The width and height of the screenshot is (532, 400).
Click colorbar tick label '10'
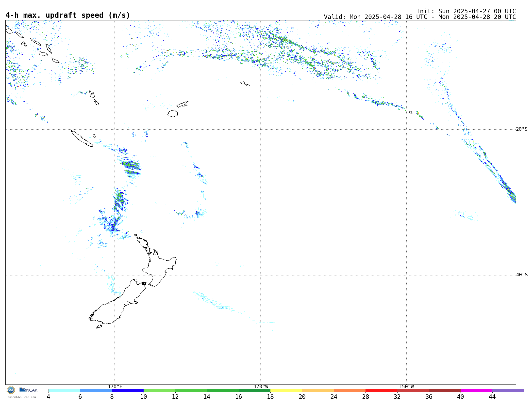[x=144, y=397]
